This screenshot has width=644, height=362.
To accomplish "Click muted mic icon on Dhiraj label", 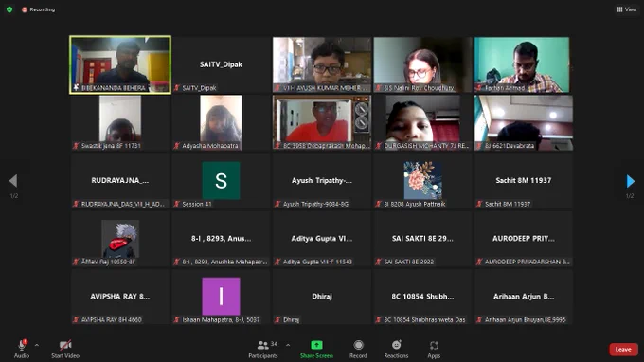I will [277, 319].
